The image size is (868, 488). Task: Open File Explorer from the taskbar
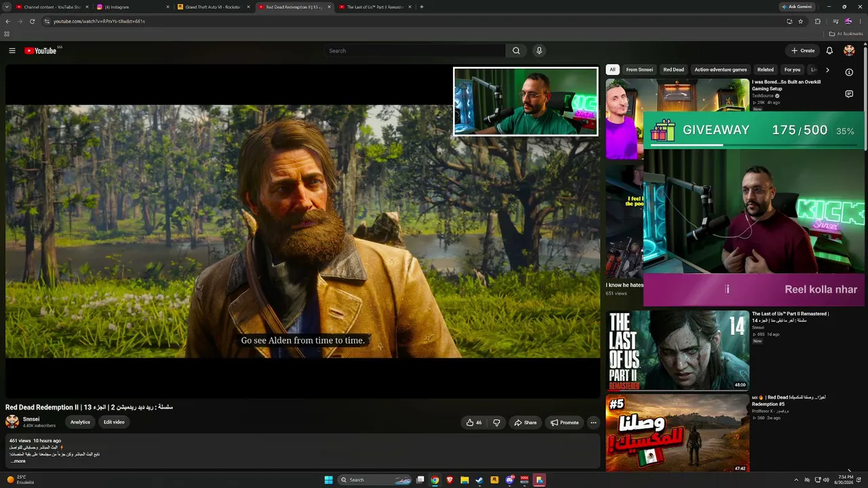(465, 480)
